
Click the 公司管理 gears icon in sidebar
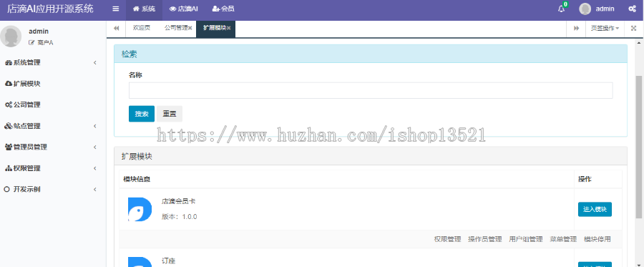[x=8, y=105]
